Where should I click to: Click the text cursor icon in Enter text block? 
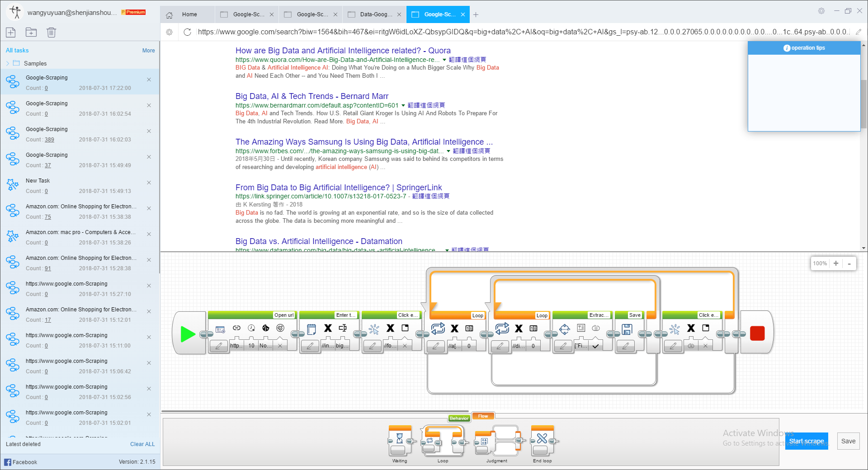coord(343,328)
